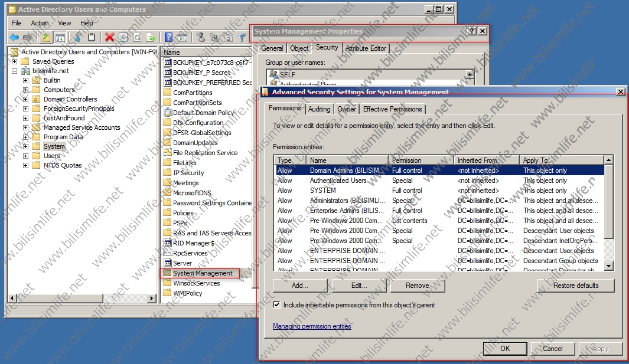Select SELF in Group or user names
Viewport: 629px width, 364px height.
(x=287, y=74)
